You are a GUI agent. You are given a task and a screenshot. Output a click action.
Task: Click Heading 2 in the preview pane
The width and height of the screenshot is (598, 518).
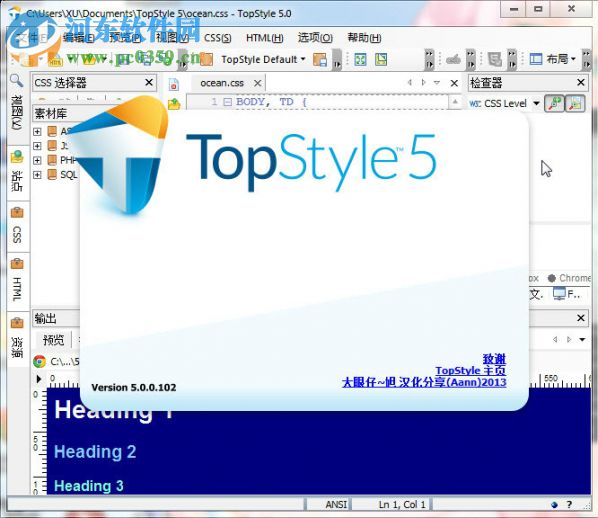click(x=95, y=452)
